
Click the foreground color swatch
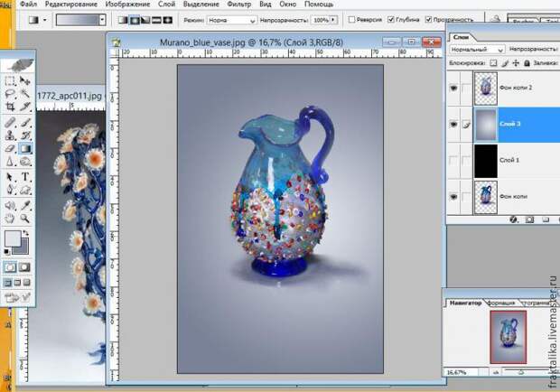click(x=13, y=238)
